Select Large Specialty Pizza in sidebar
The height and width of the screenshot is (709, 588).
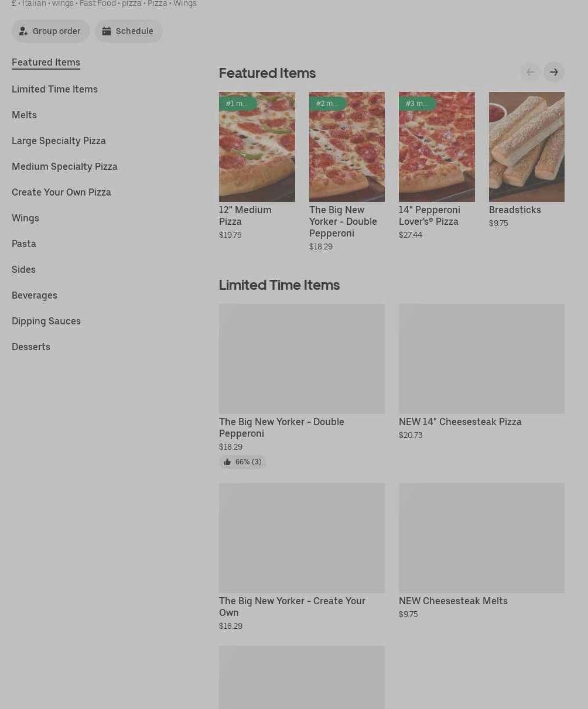tap(59, 141)
